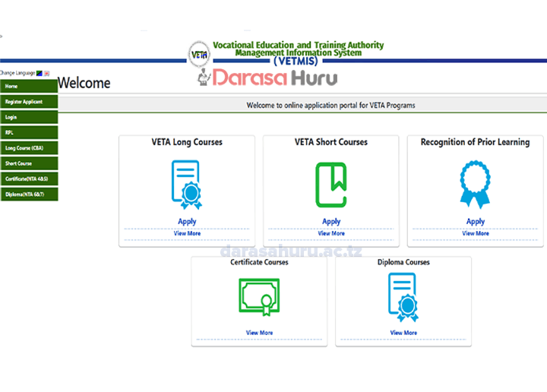The width and height of the screenshot is (547, 392).
Task: View More under Recognition of Prior Learning
Action: [x=476, y=233]
